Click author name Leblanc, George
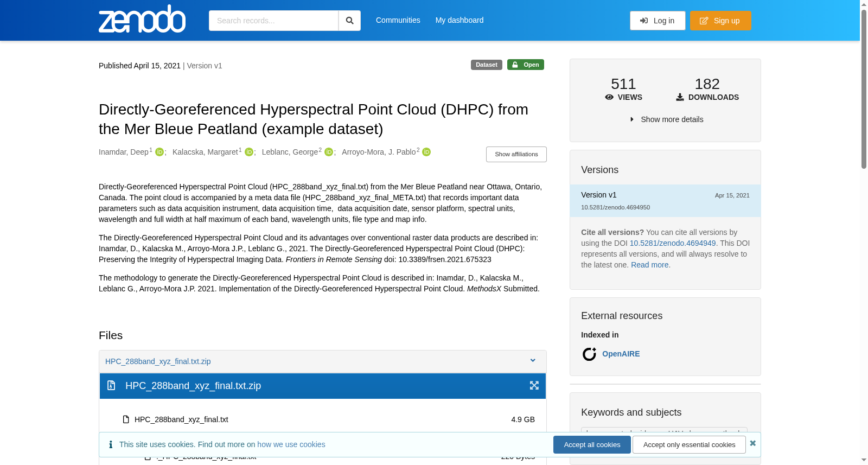868x465 pixels. click(290, 152)
